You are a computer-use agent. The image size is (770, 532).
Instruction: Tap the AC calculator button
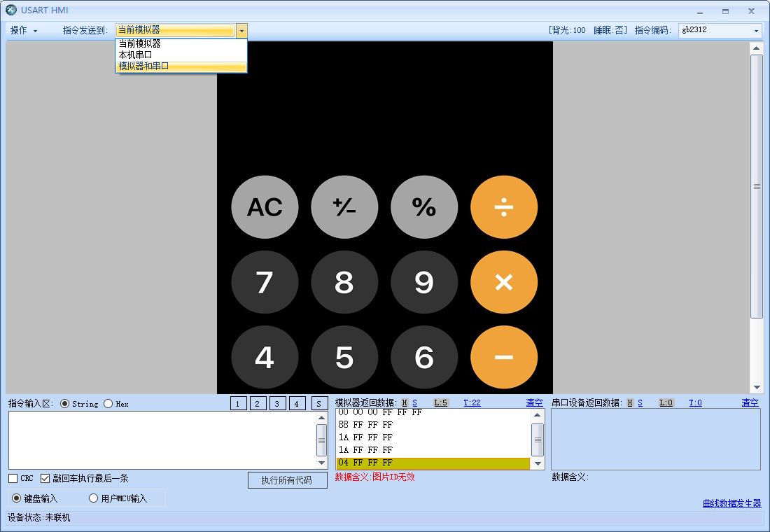(x=265, y=206)
